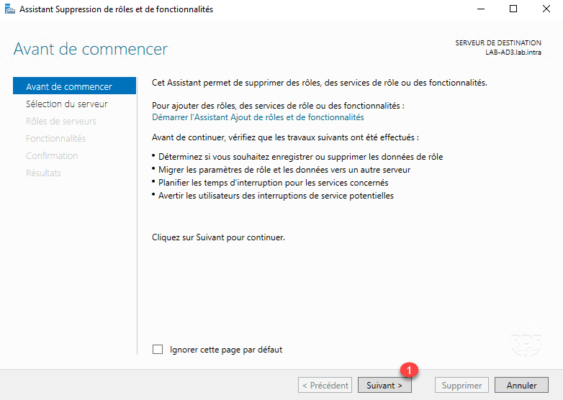The image size is (563, 400).
Task: Click the SERVEUR DE DESTINATION label
Action: tap(498, 43)
